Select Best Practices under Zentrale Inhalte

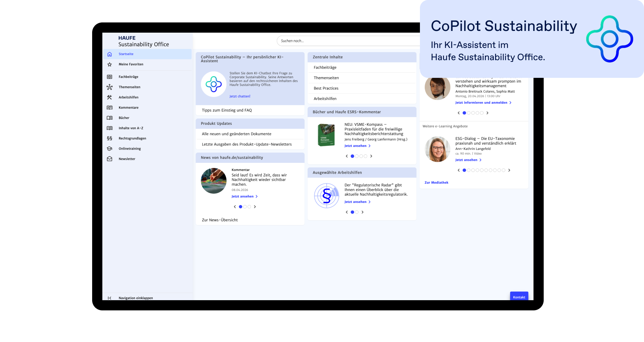coord(326,88)
